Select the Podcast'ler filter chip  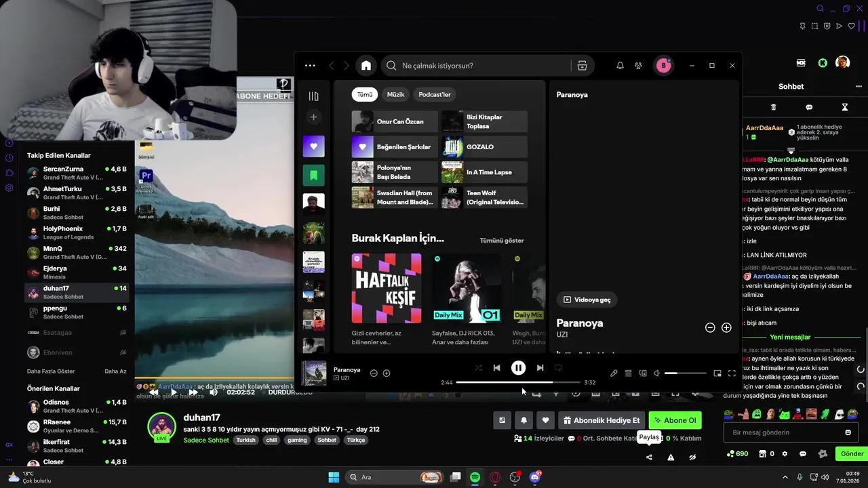(x=435, y=95)
